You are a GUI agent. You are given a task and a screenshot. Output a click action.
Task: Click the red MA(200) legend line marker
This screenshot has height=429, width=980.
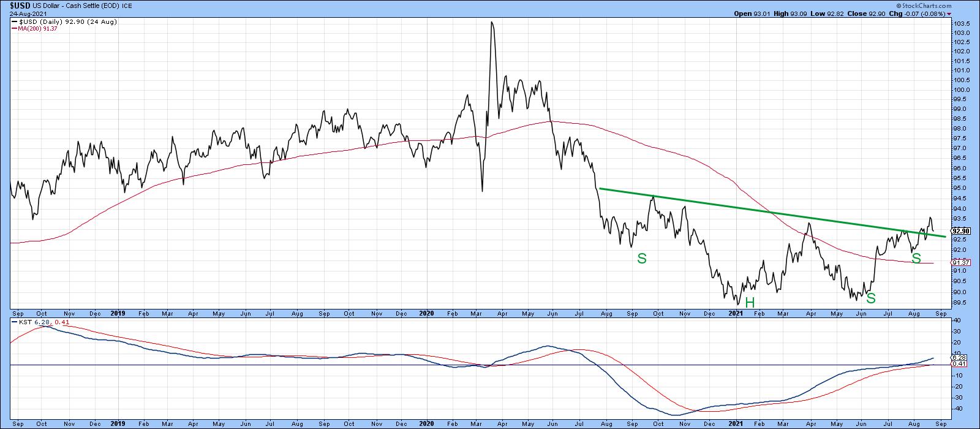[13, 28]
